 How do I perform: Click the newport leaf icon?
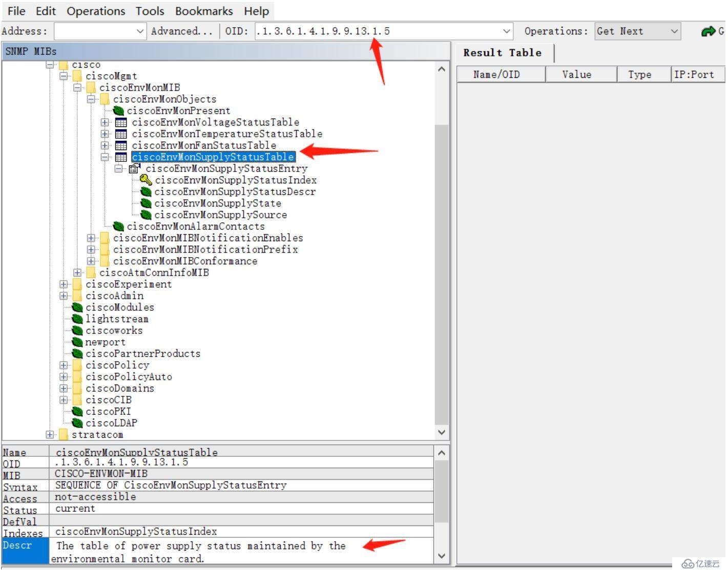[x=77, y=342]
